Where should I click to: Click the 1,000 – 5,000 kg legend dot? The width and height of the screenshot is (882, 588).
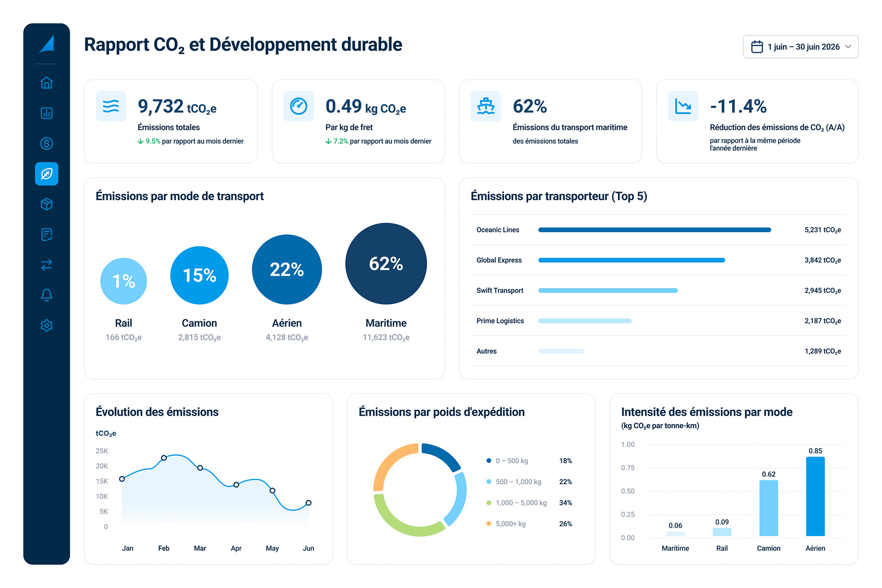(489, 503)
